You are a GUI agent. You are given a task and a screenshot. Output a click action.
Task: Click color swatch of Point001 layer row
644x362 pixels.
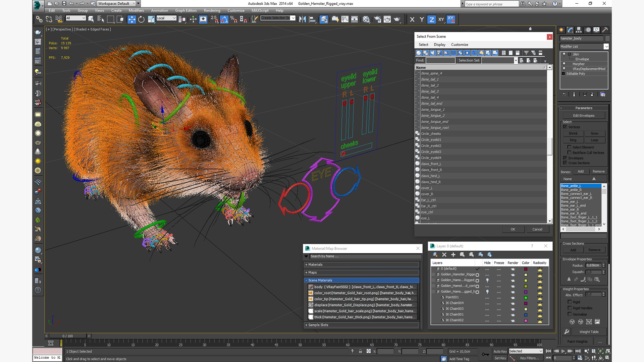(526, 298)
